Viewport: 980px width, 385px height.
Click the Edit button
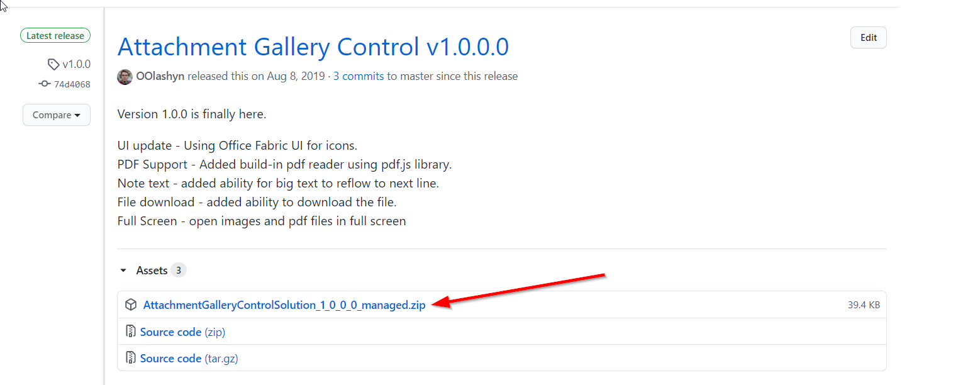tap(868, 37)
